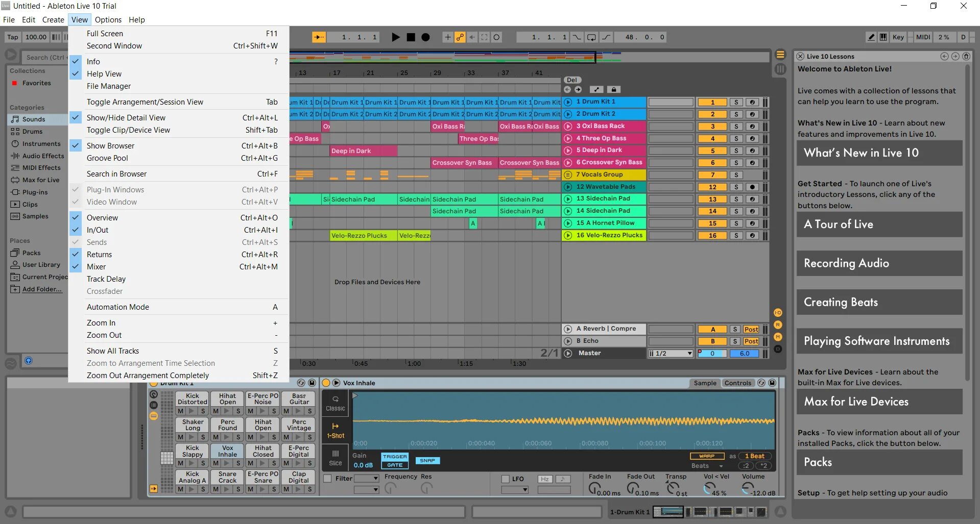The width and height of the screenshot is (980, 524).
Task: Toggle WARP on the sample
Action: (707, 456)
